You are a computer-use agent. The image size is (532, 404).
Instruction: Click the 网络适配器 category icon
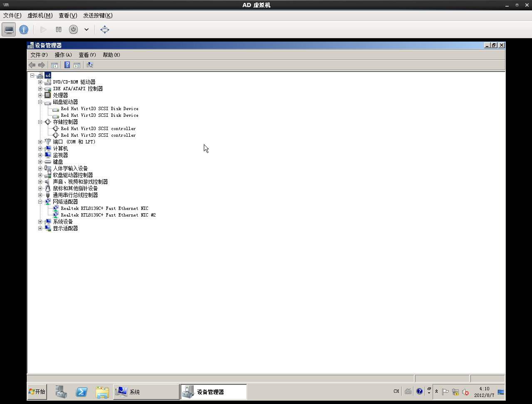tap(48, 202)
